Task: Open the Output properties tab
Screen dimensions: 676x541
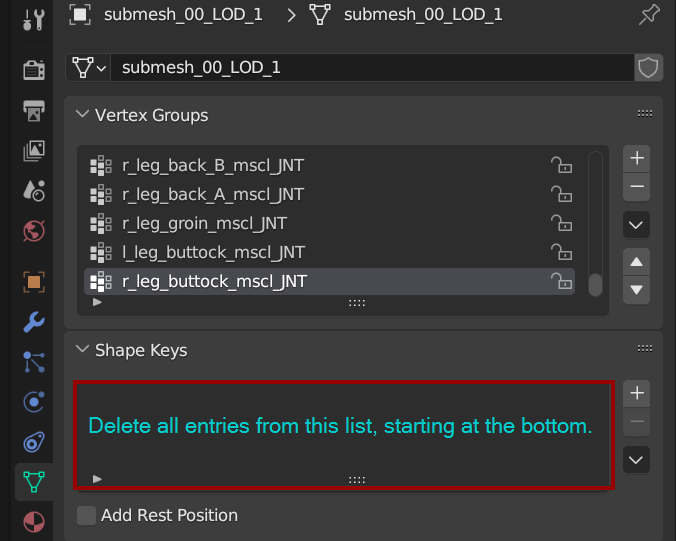Action: 33,109
